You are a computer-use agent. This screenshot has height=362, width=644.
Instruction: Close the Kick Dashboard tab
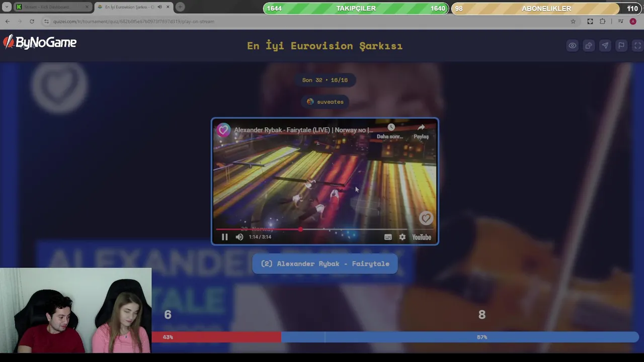[x=87, y=7]
